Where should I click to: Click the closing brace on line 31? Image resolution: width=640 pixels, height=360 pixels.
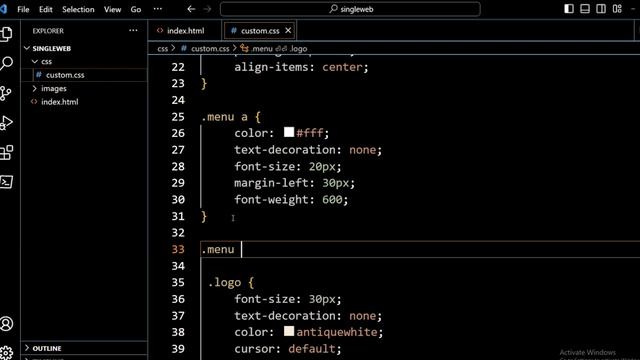coord(204,216)
